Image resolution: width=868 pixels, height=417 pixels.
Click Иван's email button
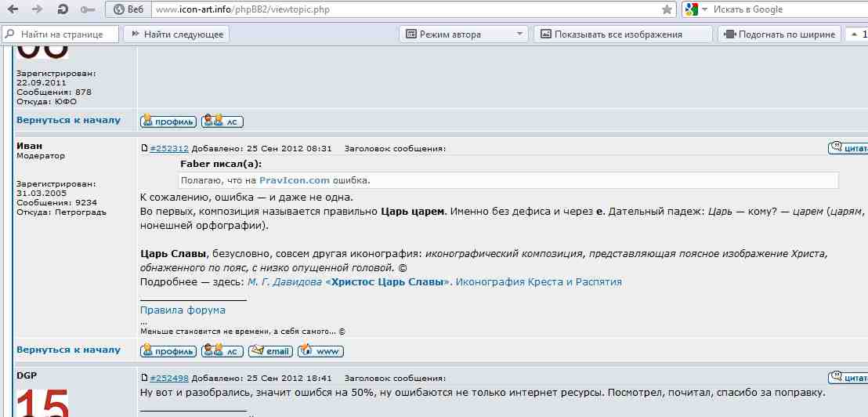pyautogui.click(x=270, y=350)
